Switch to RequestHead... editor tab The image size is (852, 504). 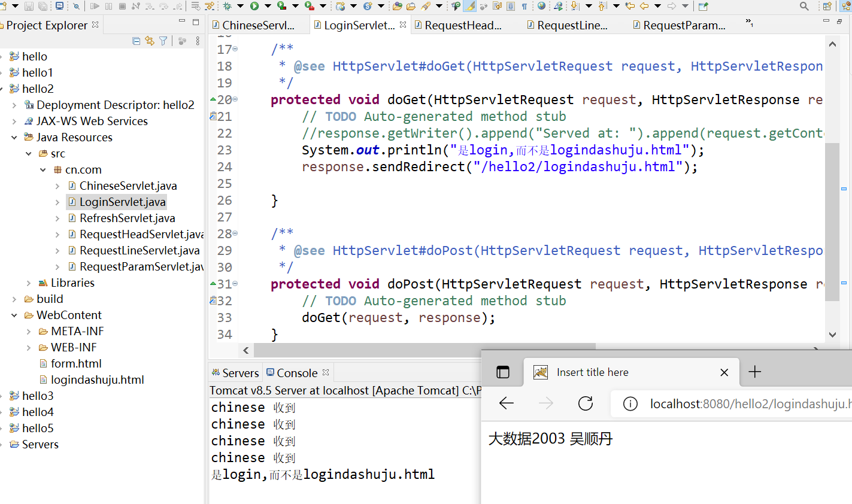(x=458, y=25)
